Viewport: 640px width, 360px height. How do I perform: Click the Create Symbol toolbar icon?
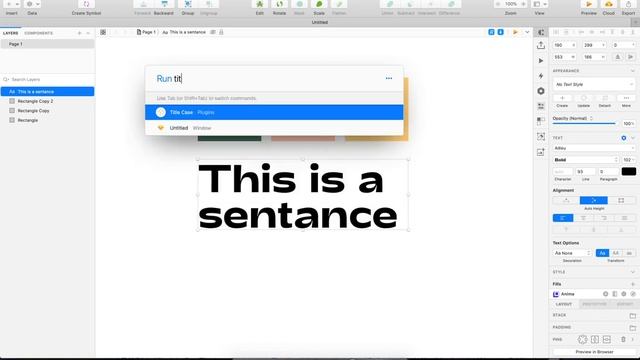(x=86, y=4)
